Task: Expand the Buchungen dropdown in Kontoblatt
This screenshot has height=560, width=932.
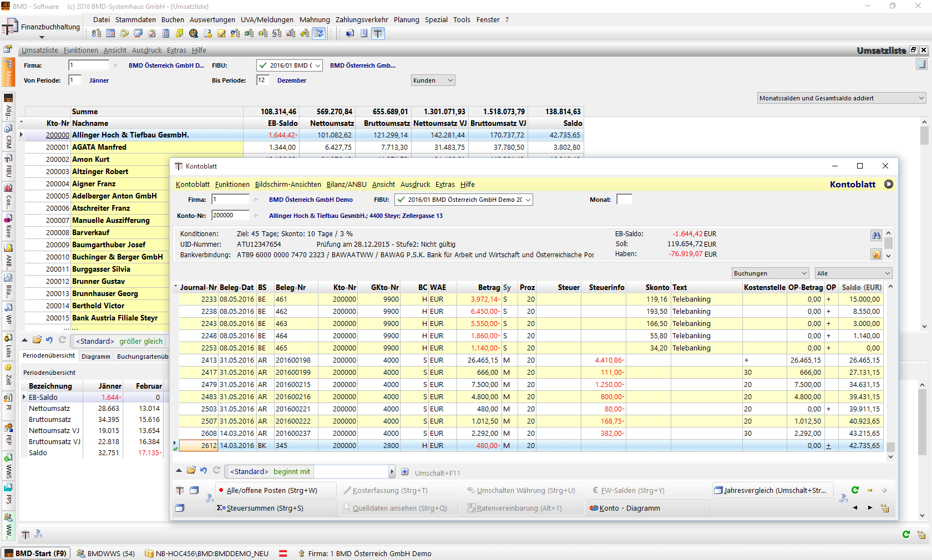Action: point(770,273)
